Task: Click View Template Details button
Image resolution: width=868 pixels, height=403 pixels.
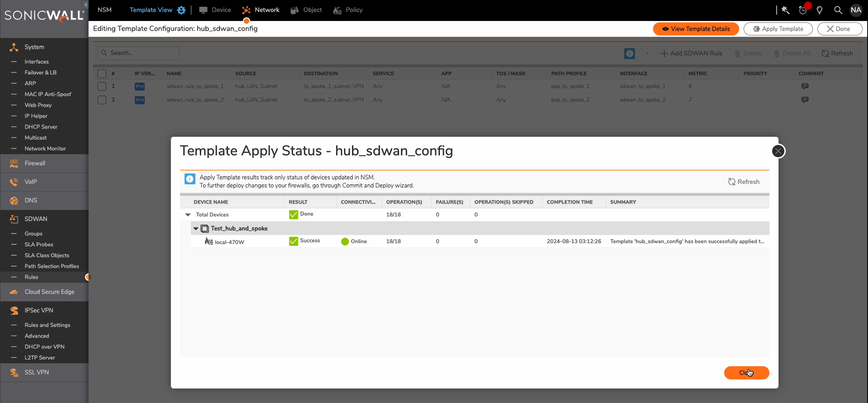Action: (x=696, y=29)
